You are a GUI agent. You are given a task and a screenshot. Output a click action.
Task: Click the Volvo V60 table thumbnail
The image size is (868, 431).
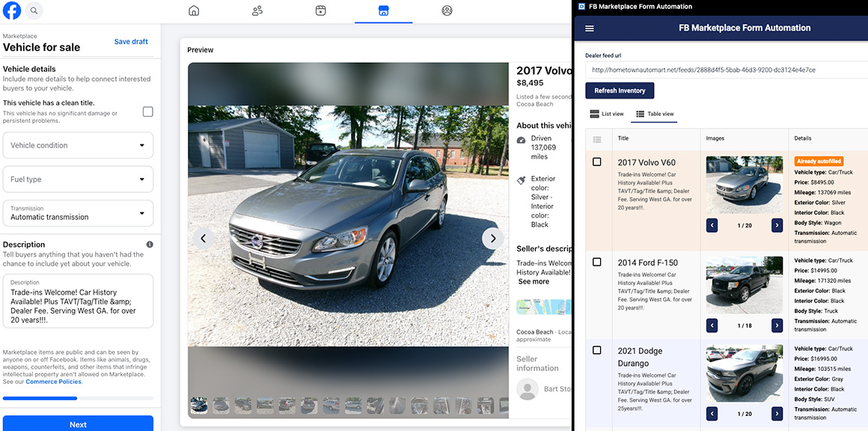[745, 185]
